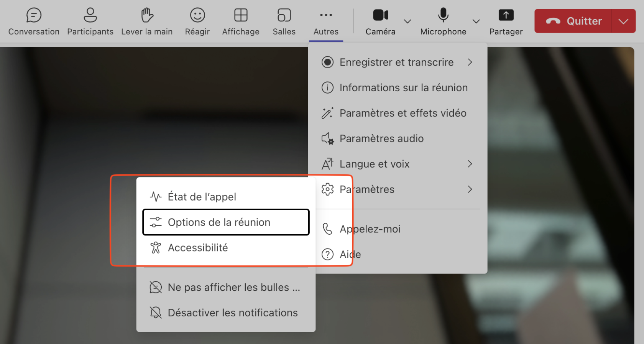Toggle the Caméra on or off
The image size is (644, 344).
click(380, 16)
